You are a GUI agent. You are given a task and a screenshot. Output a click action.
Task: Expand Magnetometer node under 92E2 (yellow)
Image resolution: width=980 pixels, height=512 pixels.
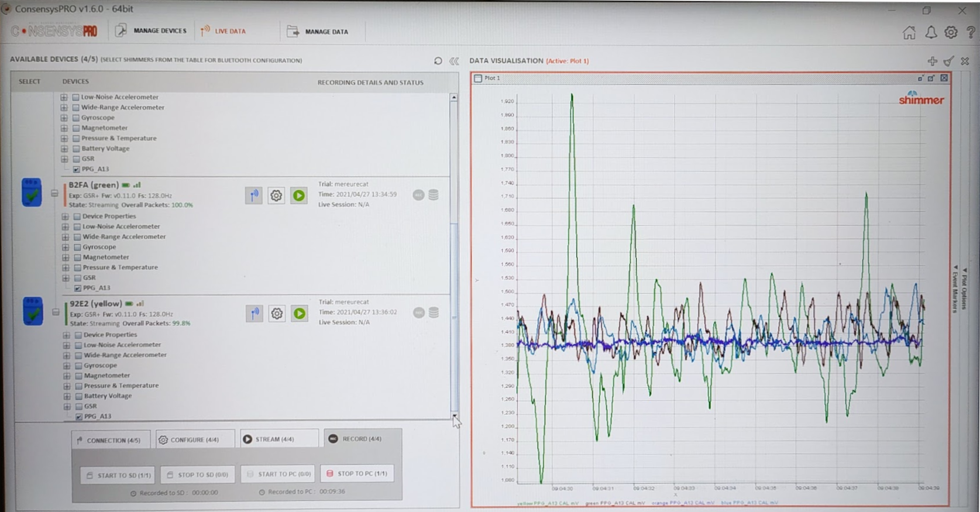click(67, 376)
